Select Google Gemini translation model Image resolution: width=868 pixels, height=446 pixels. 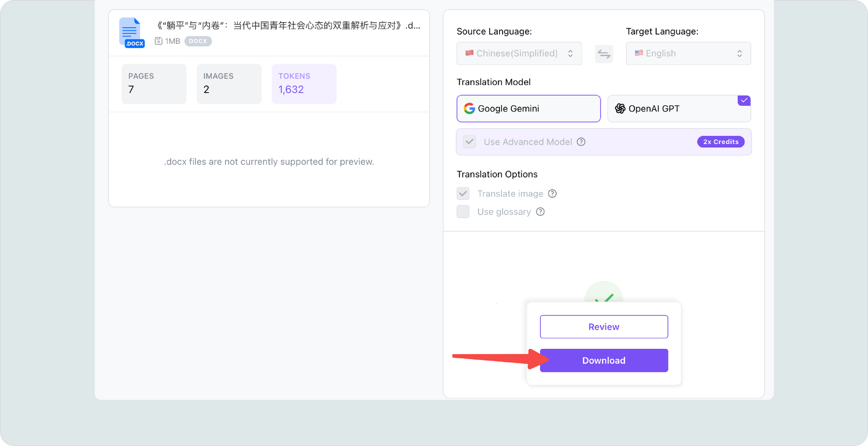pos(528,108)
